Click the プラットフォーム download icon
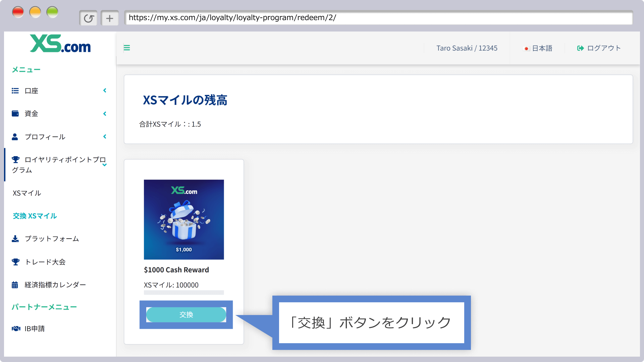 [x=15, y=239]
